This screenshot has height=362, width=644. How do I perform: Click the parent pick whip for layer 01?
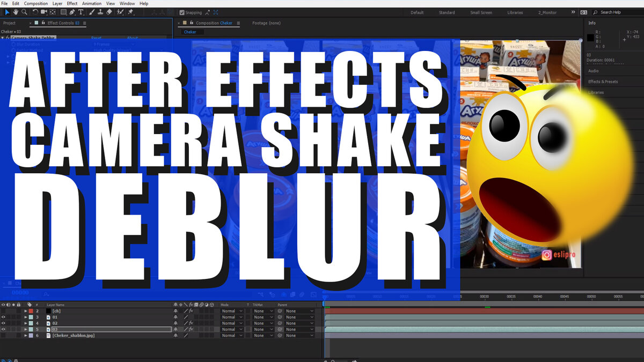point(280,317)
